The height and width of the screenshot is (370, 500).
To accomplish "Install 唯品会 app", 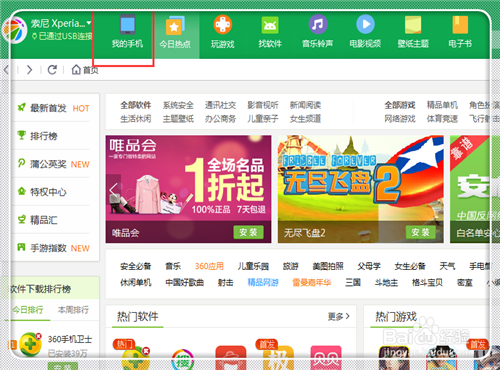I will pyautogui.click(x=248, y=232).
